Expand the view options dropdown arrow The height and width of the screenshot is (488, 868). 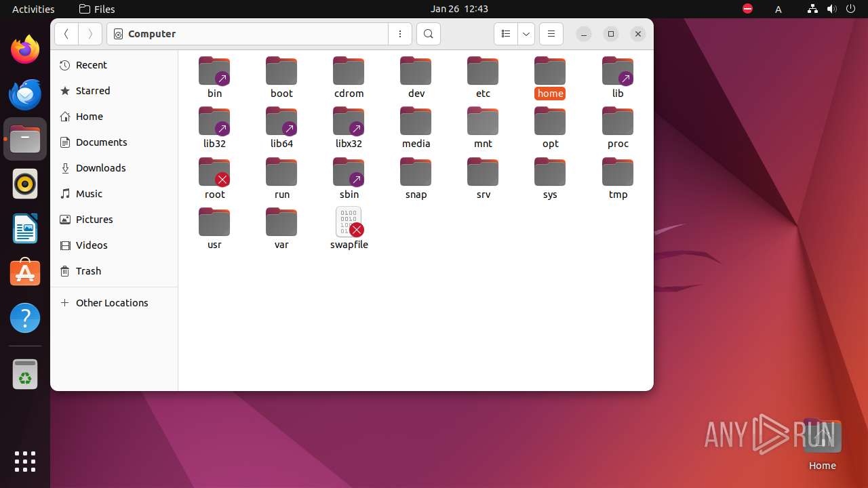526,34
